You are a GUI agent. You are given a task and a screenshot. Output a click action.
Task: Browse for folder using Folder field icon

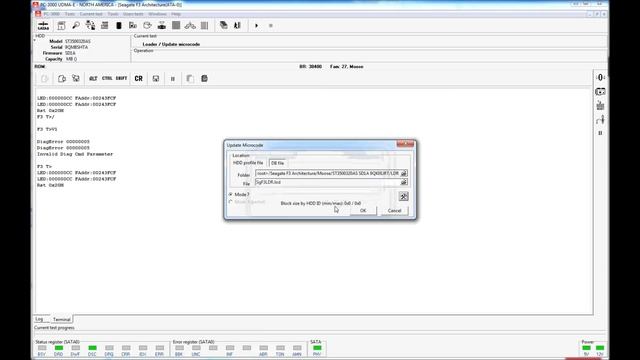tap(404, 173)
